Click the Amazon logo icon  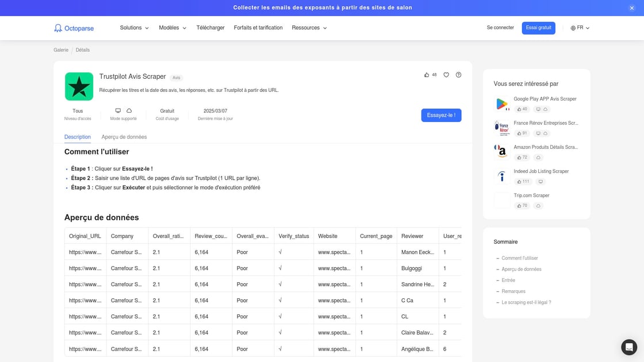pos(502,152)
